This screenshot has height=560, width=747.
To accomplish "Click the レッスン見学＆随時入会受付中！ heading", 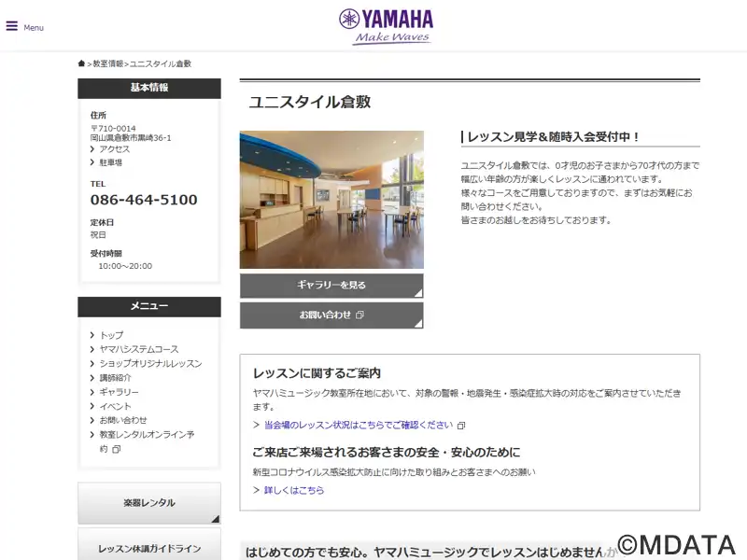I will (x=553, y=137).
